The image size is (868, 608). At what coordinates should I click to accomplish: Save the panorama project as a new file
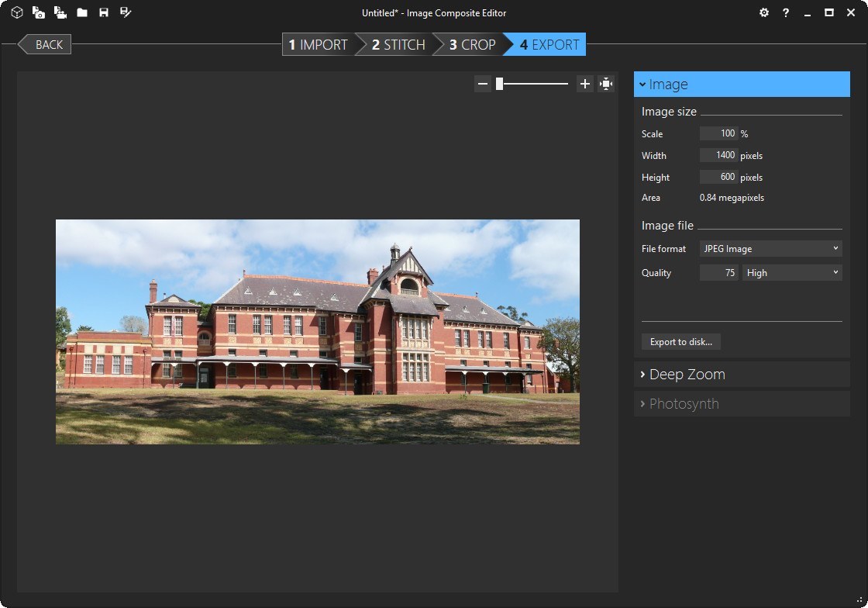pos(126,12)
